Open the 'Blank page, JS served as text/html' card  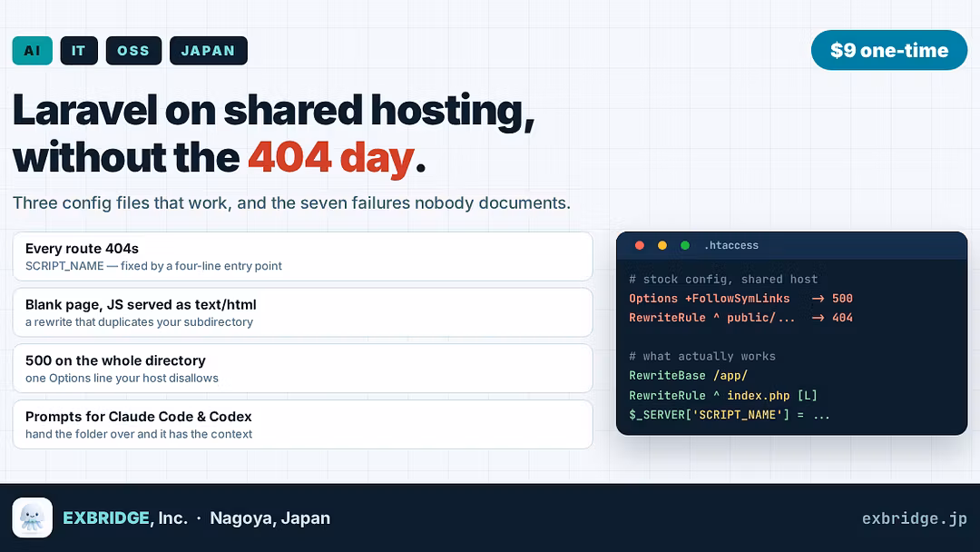(x=302, y=312)
